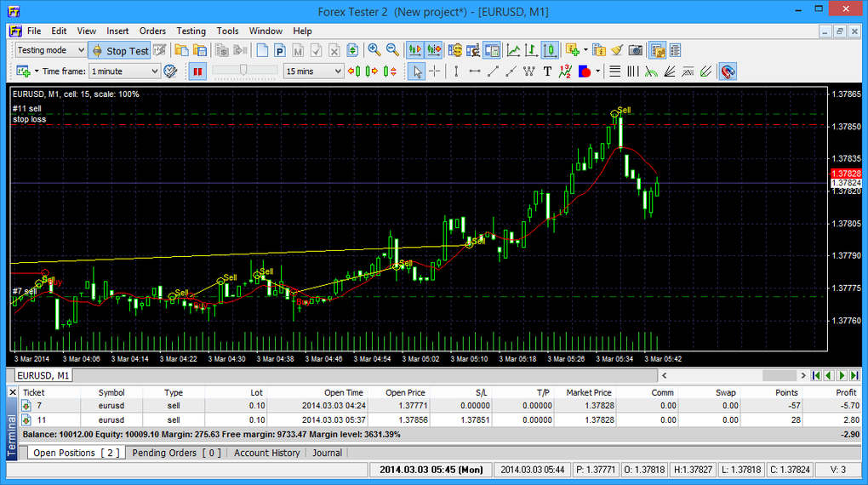This screenshot has width=868, height=485.
Task: Click the add new chart icon
Action: coord(23,71)
